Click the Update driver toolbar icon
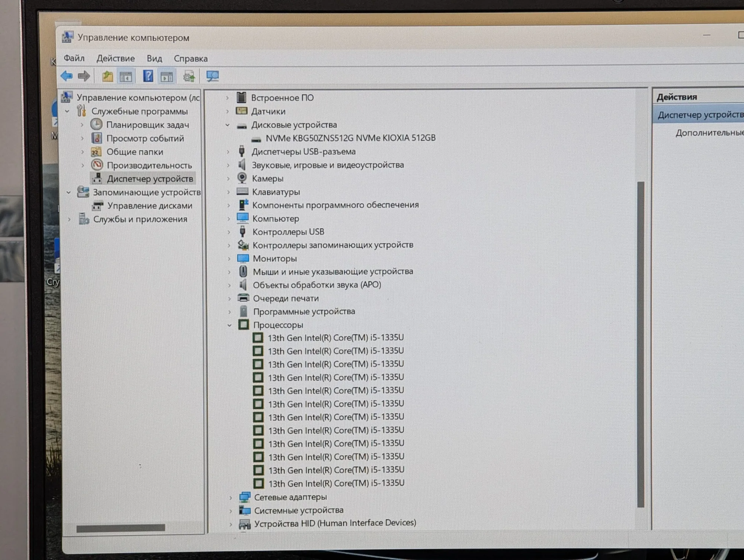 tap(189, 77)
